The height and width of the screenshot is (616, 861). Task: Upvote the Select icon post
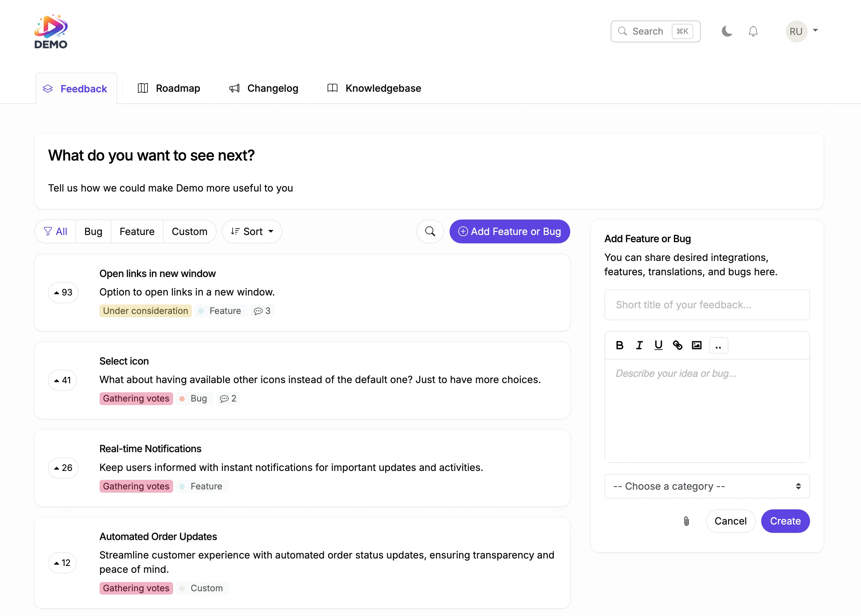point(62,380)
